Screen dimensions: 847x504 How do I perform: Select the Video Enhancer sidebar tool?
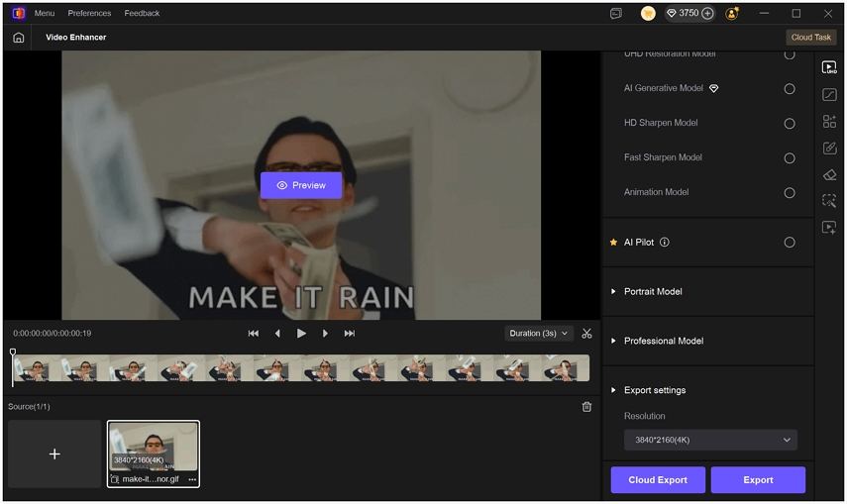point(829,67)
